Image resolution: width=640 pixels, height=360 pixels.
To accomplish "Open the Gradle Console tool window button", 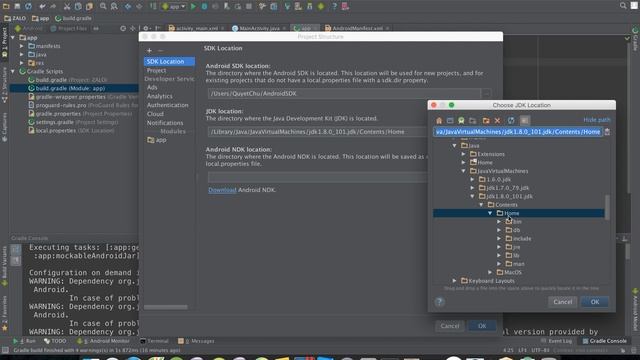I will coord(604,341).
